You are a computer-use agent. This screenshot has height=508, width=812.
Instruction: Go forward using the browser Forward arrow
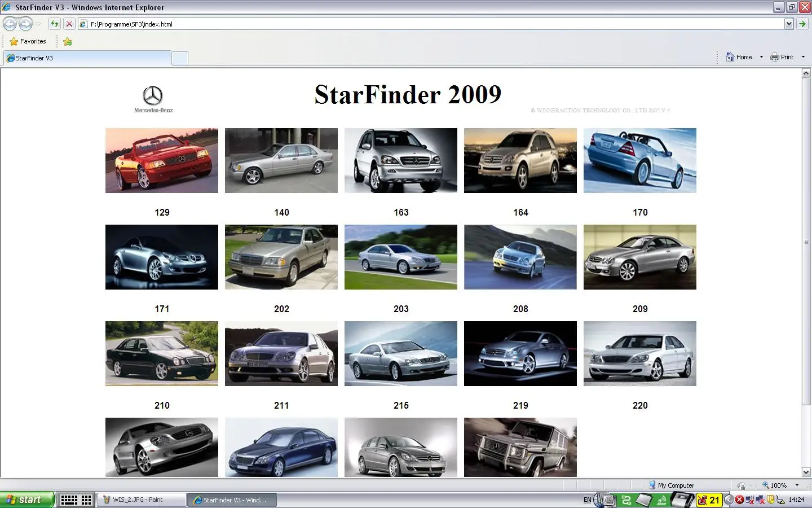[25, 24]
